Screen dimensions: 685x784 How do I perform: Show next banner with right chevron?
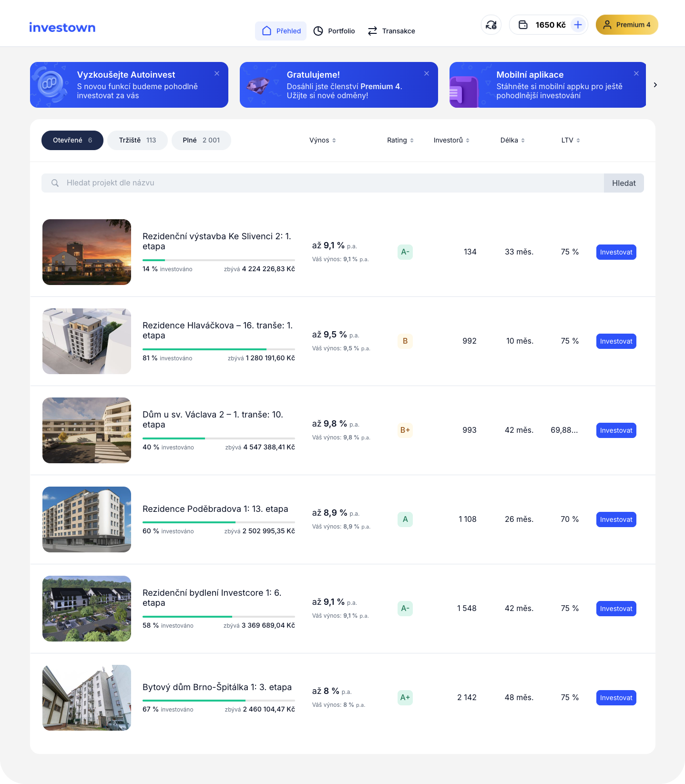[655, 85]
